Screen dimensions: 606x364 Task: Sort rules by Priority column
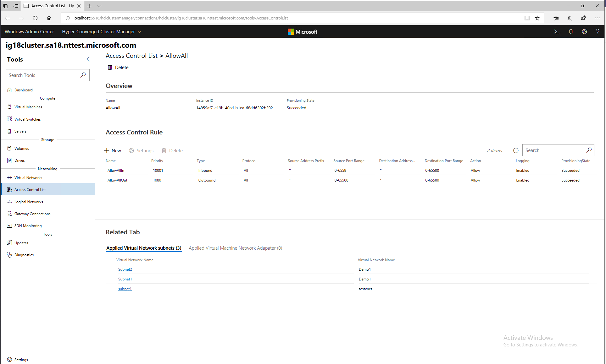[157, 161]
